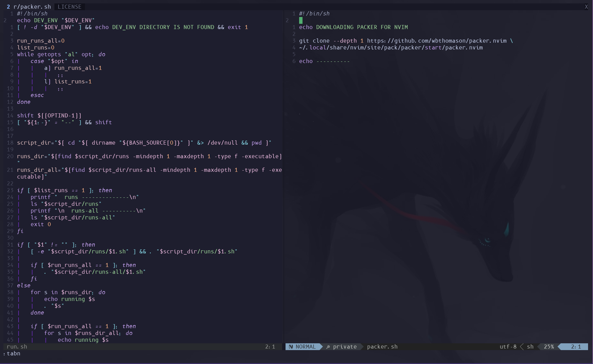Click the while getopts "al" line

point(61,54)
